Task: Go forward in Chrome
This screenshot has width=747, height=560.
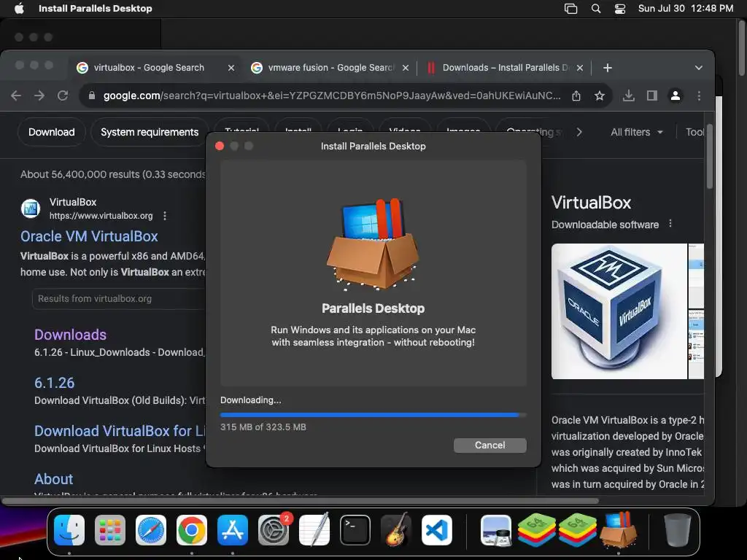Action: pos(39,96)
